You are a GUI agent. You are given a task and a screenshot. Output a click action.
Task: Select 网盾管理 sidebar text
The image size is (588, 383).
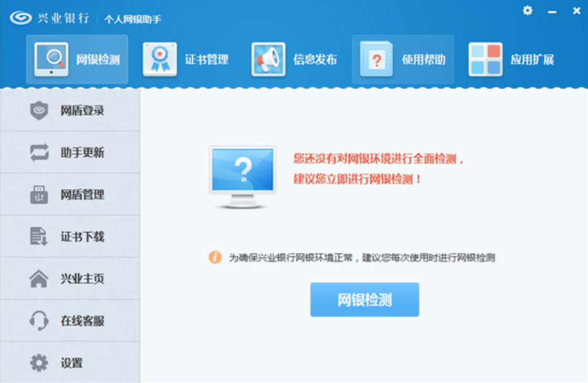(x=82, y=195)
